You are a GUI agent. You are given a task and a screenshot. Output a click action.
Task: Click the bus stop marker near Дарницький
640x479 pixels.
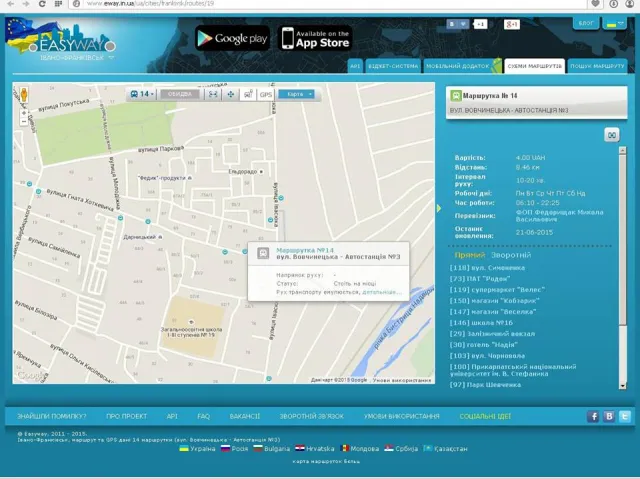coord(148,221)
